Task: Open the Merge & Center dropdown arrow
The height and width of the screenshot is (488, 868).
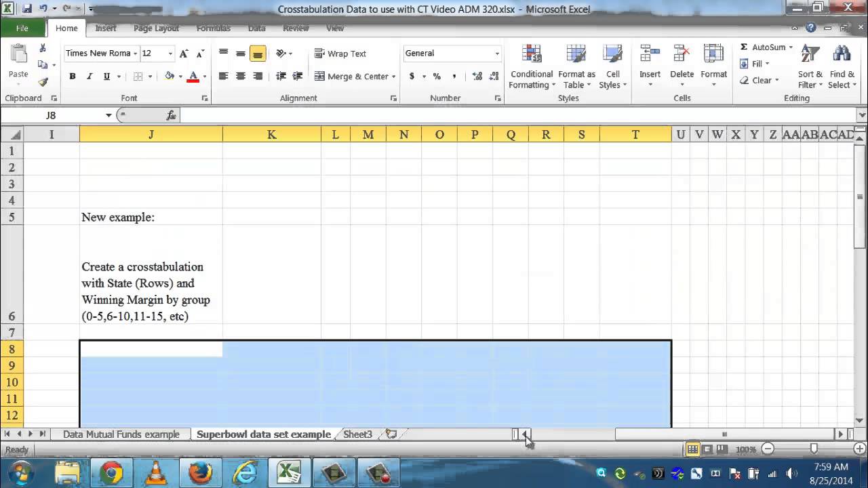Action: (393, 77)
